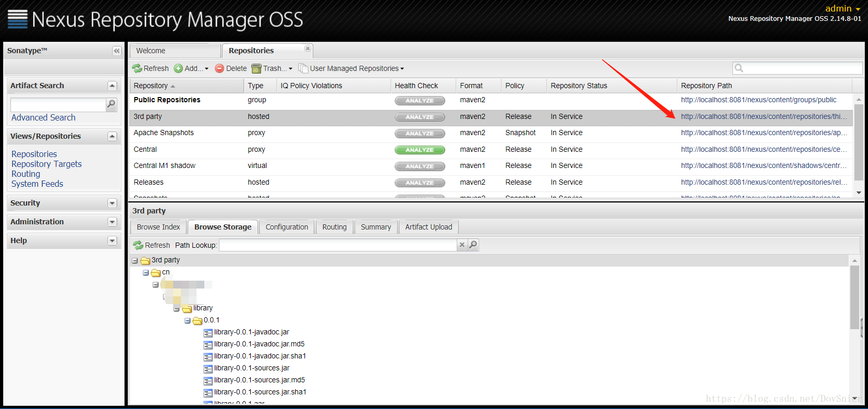Run the Path Lookup search icon
This screenshot has height=409, width=868.
pyautogui.click(x=473, y=245)
